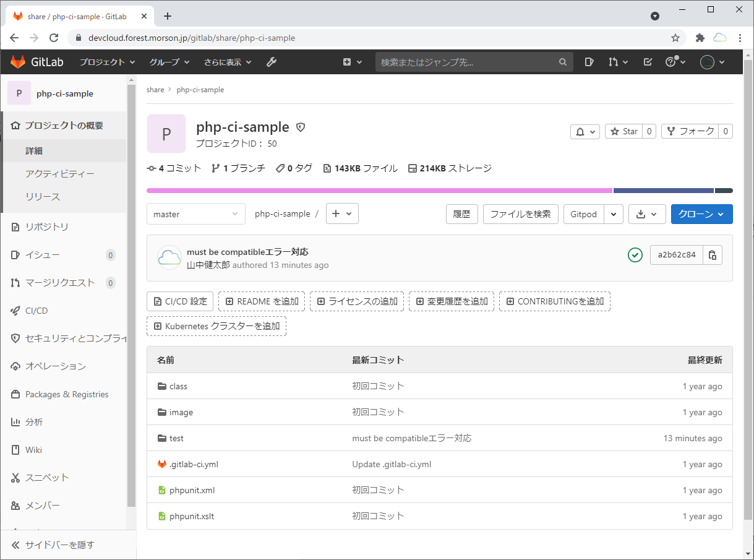Click the green pipeline passed status icon
This screenshot has width=754, height=560.
(x=635, y=255)
